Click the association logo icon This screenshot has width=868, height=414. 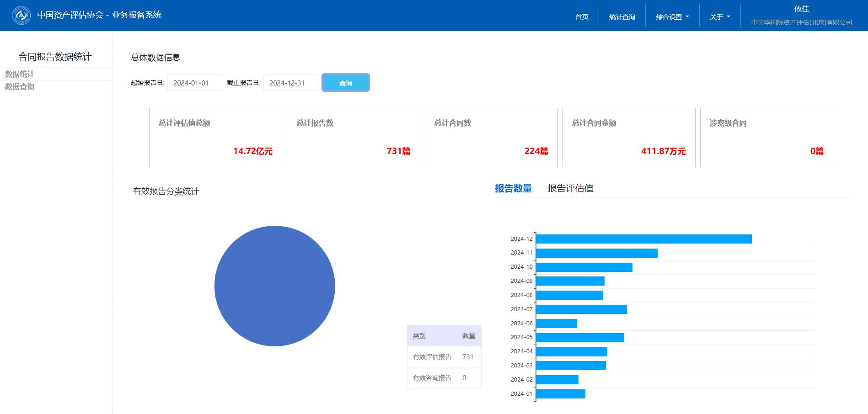click(x=21, y=16)
